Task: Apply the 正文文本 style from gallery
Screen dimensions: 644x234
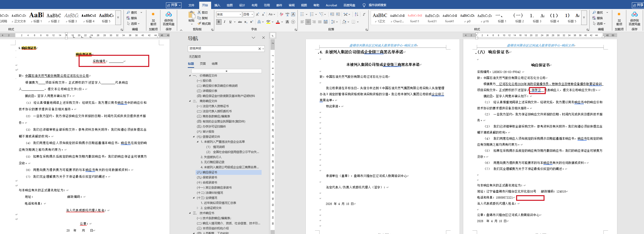Action: 19,18
